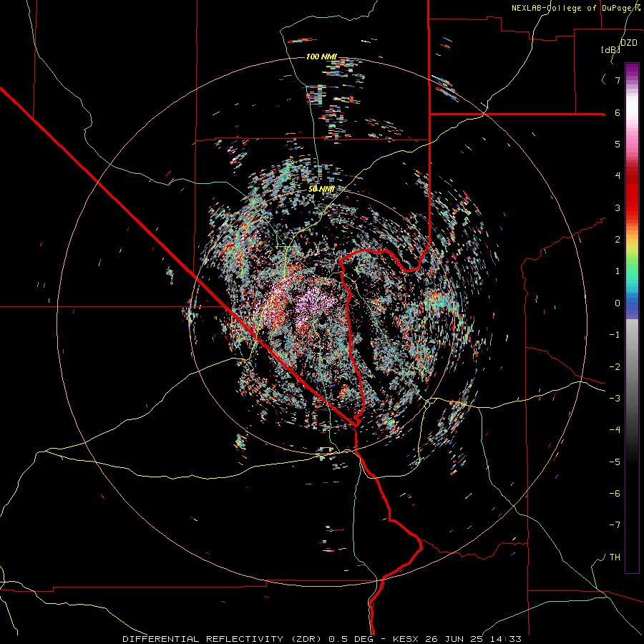Click the 0 dB value on the color scale

pos(618,303)
